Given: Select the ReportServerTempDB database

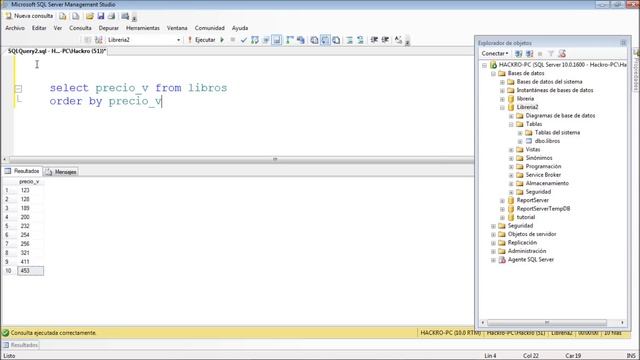Looking at the screenshot, I should [x=543, y=209].
